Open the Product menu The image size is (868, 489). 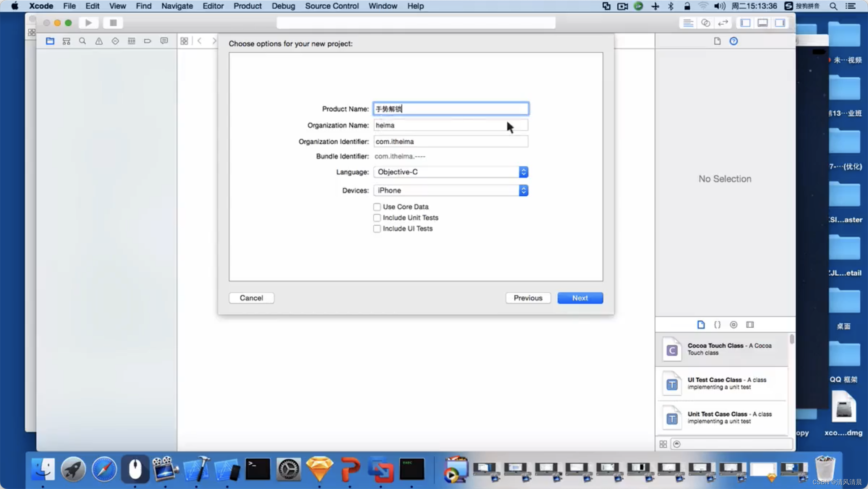pos(247,6)
